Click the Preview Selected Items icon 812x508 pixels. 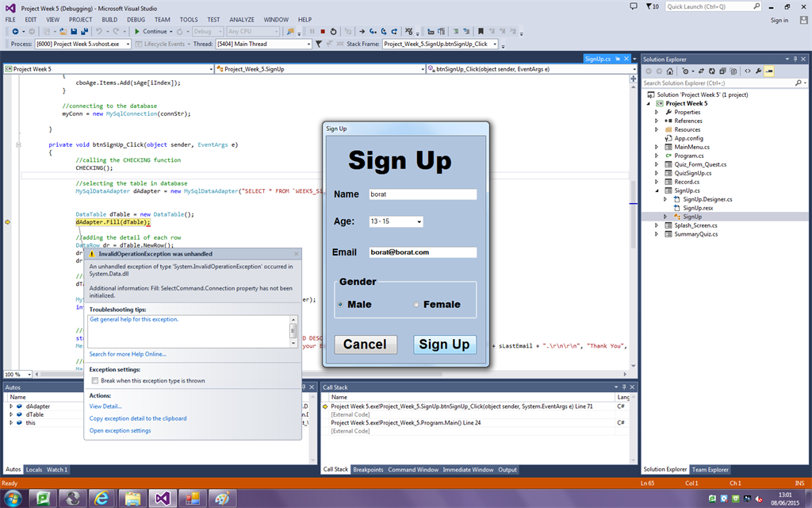[769, 71]
